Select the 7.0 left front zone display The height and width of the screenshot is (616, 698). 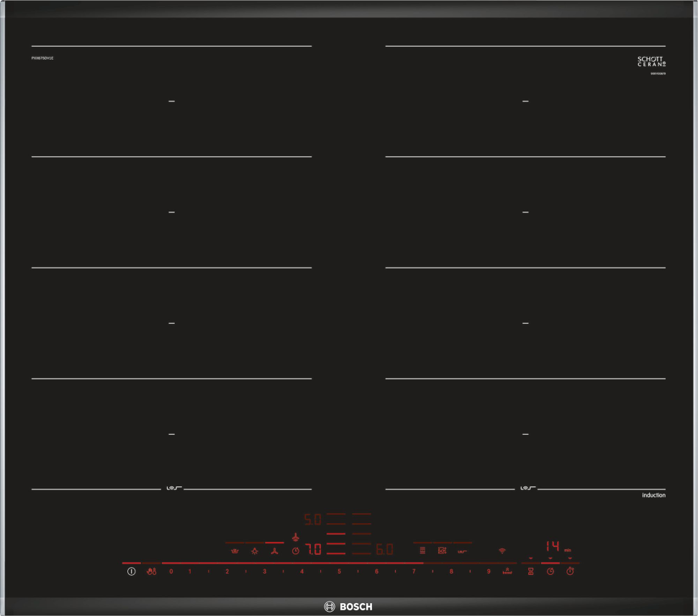[313, 550]
